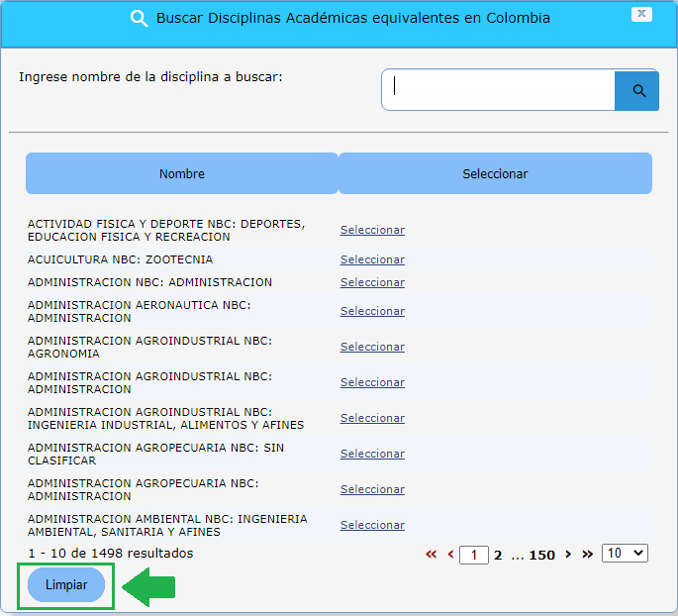678x616 pixels.
Task: Advance to the next results page
Action: point(568,555)
